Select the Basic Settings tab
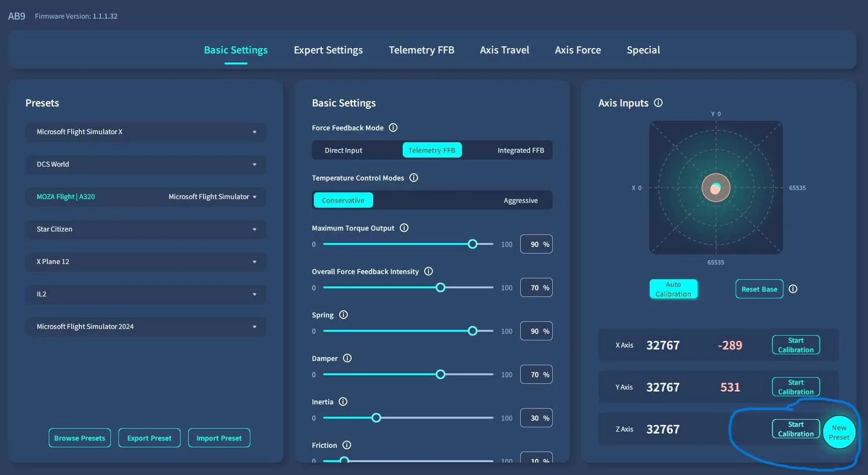 236,50
